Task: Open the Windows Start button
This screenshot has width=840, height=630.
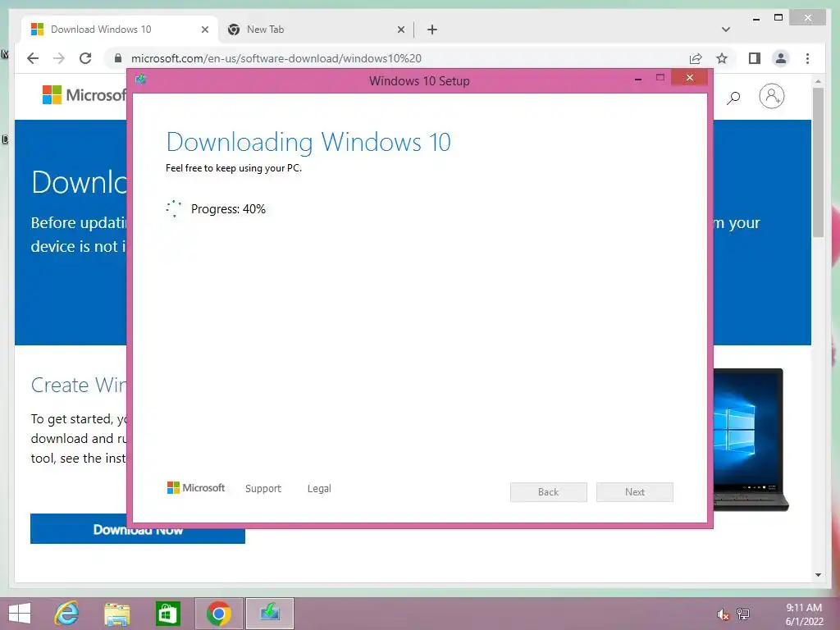Action: coord(20,614)
